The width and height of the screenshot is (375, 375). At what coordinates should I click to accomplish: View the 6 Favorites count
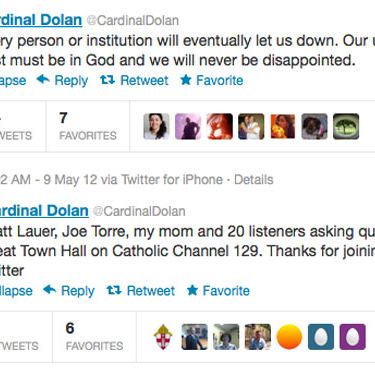(94, 337)
